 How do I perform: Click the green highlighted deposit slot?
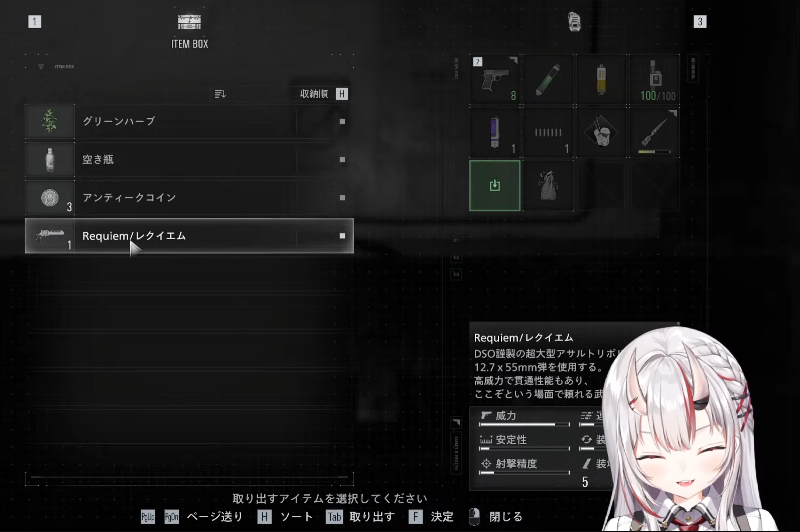click(x=495, y=186)
